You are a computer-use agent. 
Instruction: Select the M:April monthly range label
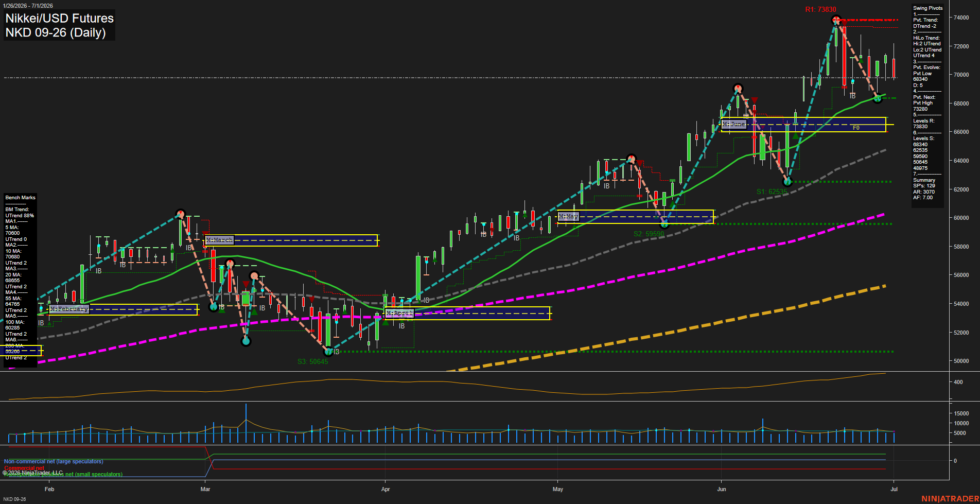click(399, 313)
